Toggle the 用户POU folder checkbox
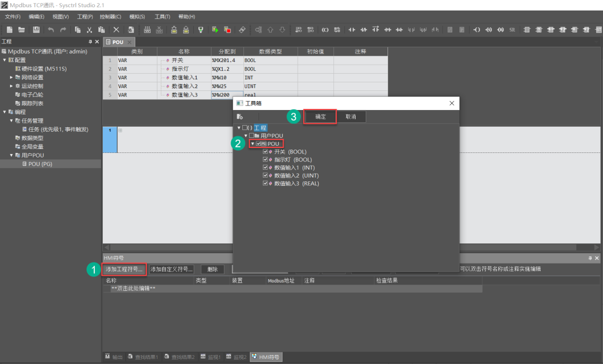 [251, 136]
